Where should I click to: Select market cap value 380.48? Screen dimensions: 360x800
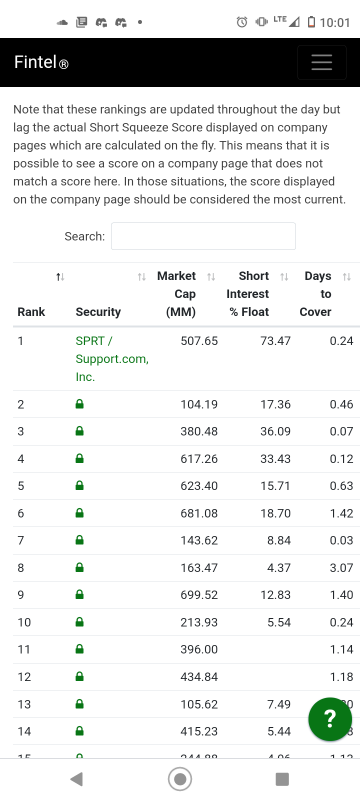199,432
